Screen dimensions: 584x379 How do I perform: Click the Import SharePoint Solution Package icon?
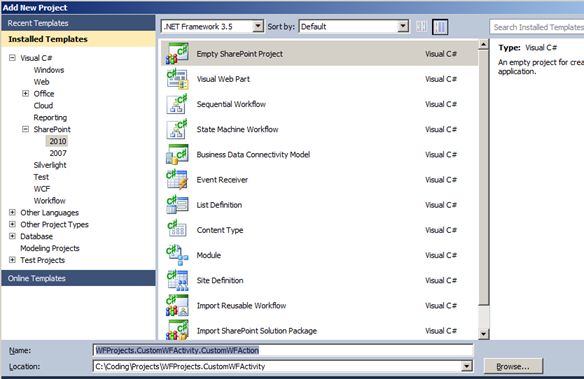coord(177,330)
